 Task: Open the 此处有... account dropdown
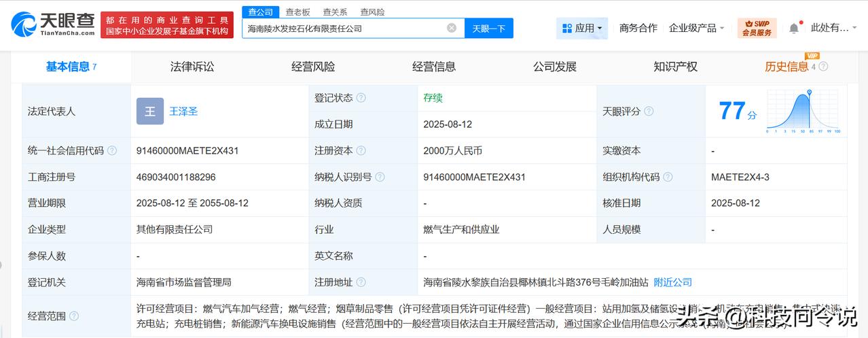click(x=833, y=28)
